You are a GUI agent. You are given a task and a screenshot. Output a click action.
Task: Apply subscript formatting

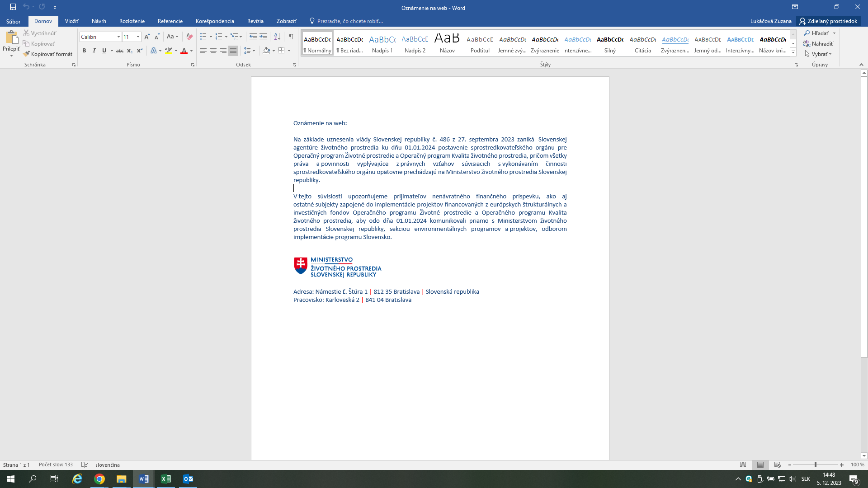tap(130, 51)
